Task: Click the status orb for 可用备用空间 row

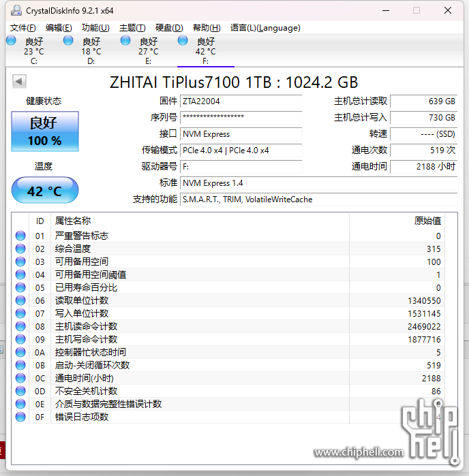Action: [20, 261]
